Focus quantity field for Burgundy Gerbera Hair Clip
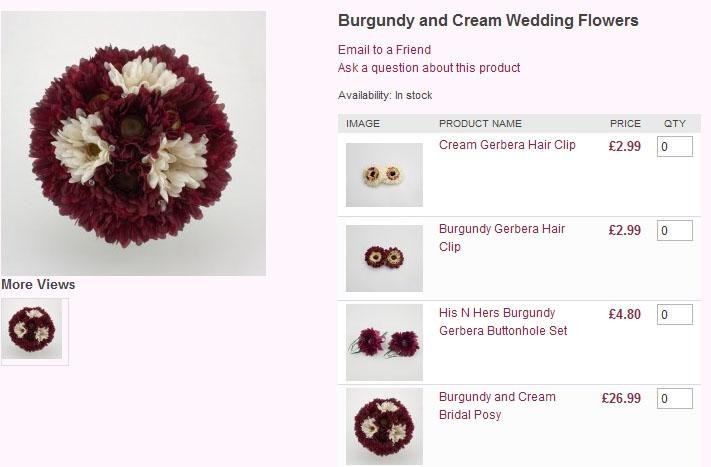 [x=675, y=230]
